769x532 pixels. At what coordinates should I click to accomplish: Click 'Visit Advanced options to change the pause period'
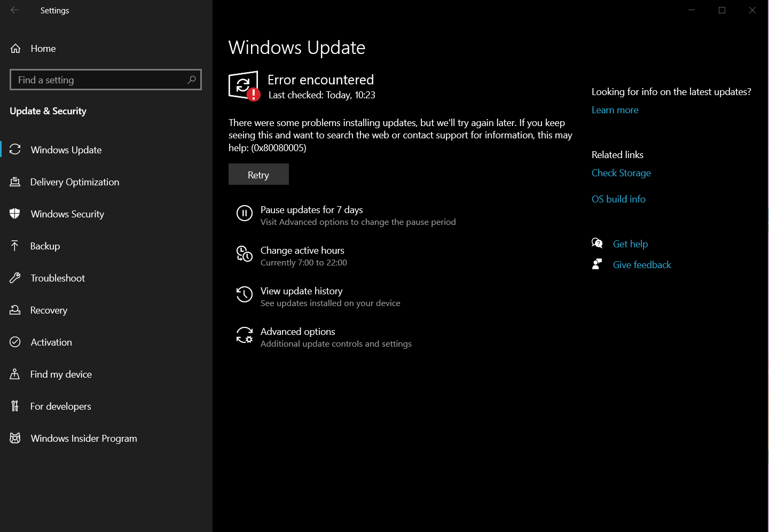tap(358, 222)
